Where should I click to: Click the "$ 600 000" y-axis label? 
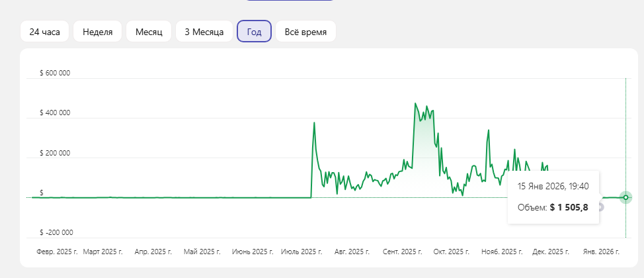tap(56, 73)
